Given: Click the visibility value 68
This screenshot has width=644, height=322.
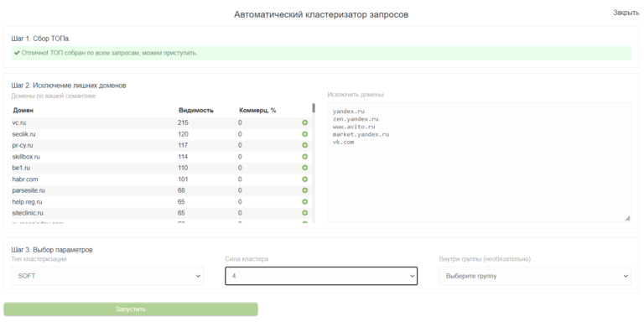Looking at the screenshot, I should [x=181, y=190].
